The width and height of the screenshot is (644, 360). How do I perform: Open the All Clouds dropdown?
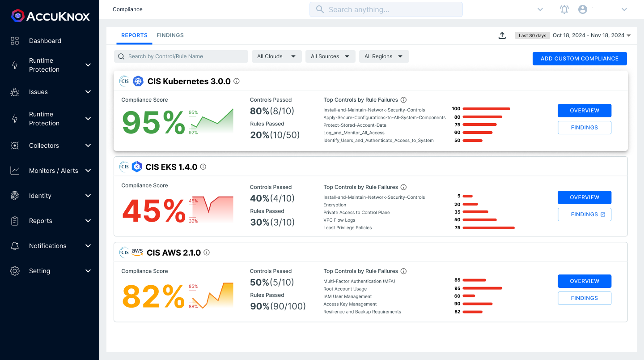276,56
